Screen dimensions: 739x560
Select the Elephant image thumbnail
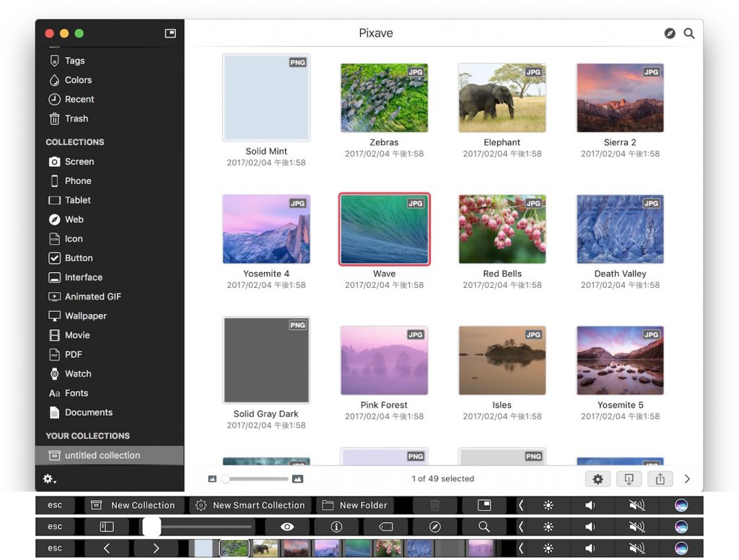(501, 97)
